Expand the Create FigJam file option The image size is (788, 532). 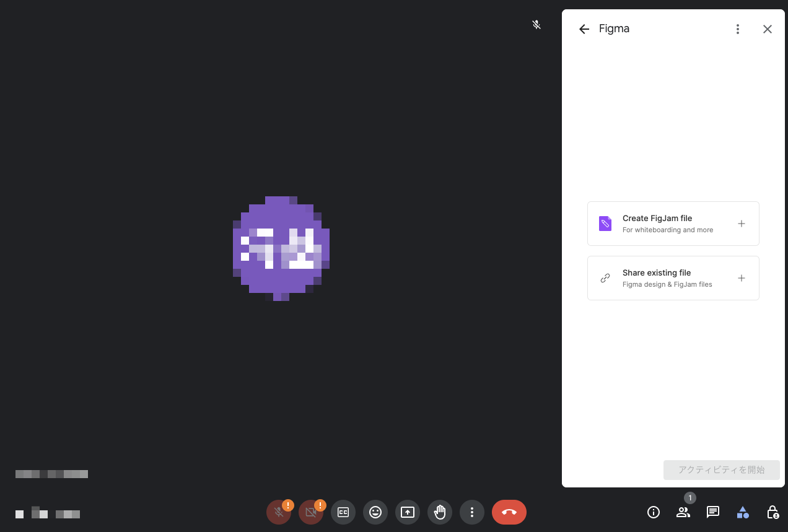pos(742,224)
